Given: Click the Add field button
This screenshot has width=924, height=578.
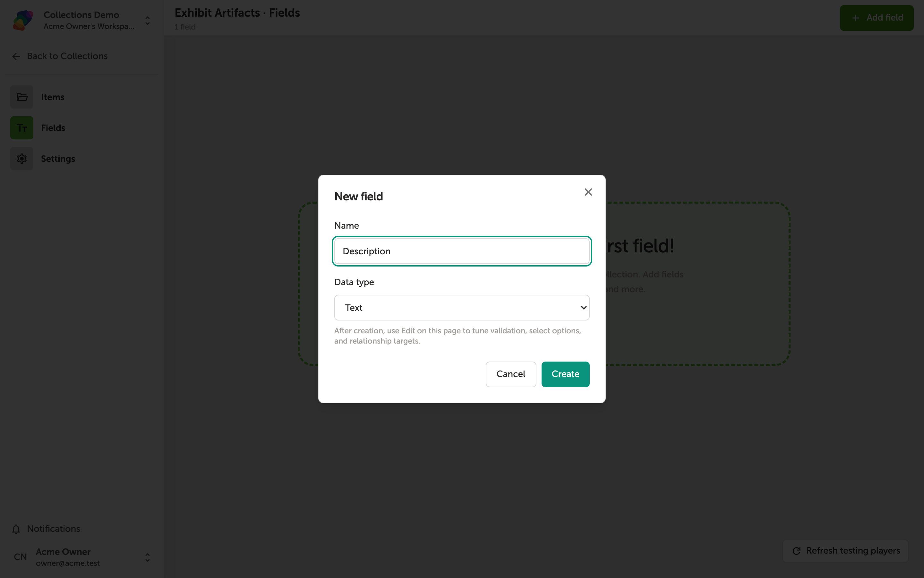Looking at the screenshot, I should 876,18.
